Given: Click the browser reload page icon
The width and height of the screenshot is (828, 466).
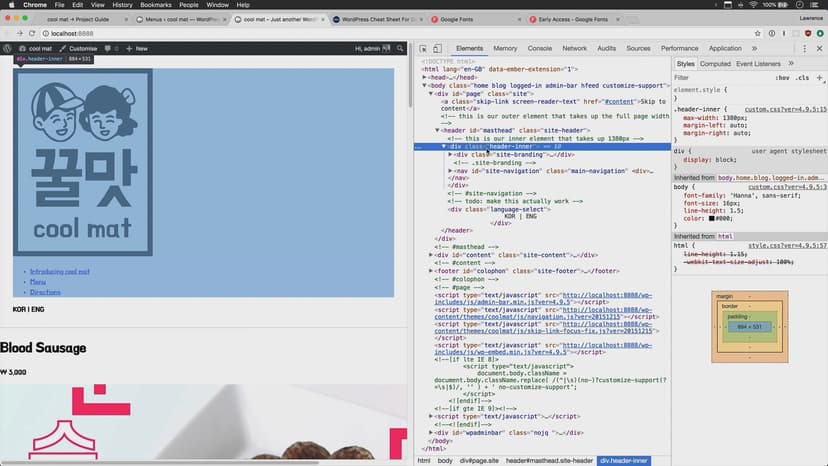Looking at the screenshot, I should tap(33, 33).
